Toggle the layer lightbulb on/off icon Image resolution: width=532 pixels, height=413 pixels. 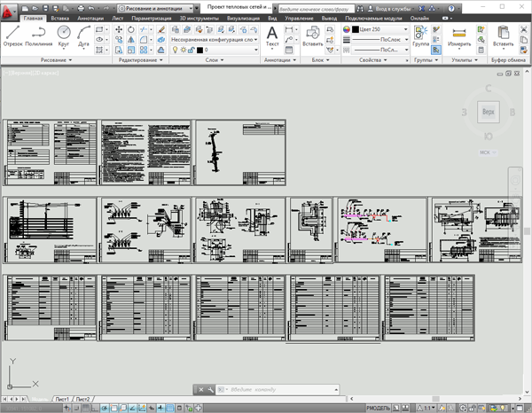click(x=175, y=50)
